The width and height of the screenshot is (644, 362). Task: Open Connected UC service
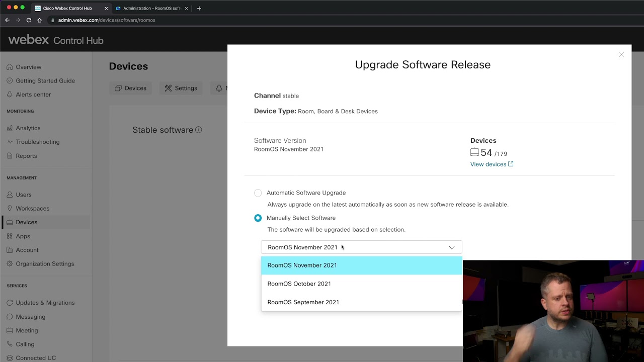[x=36, y=358]
